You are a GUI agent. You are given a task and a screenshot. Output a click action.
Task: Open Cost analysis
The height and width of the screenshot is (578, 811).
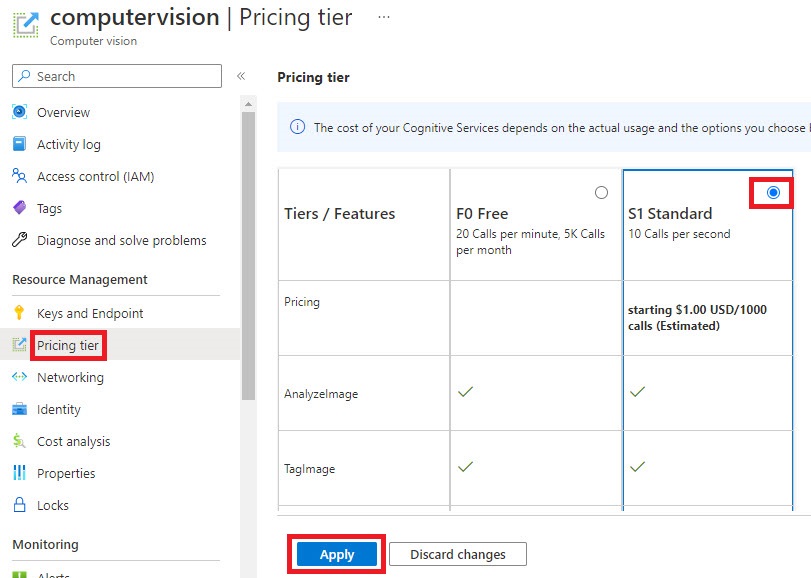[x=73, y=442]
